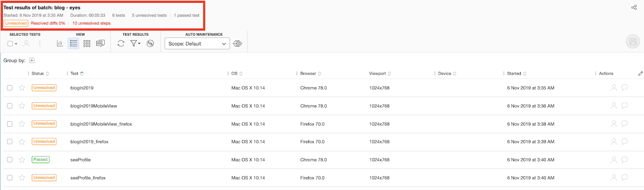Screen dimensions: 644x190
Task: Switch to the grid view of tests
Action: (x=87, y=43)
